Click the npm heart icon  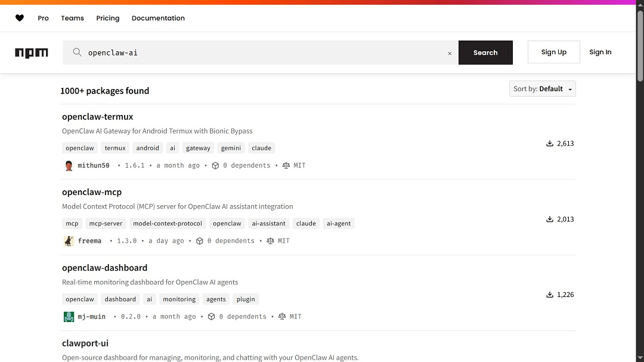(x=19, y=18)
